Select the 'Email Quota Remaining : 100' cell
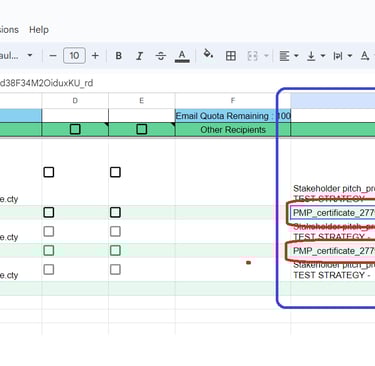 [233, 116]
